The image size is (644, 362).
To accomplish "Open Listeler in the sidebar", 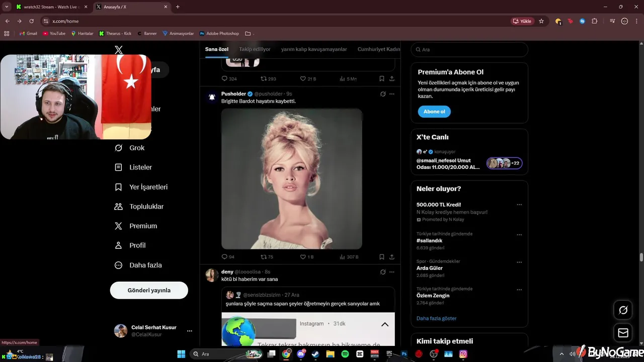I will (x=133, y=167).
